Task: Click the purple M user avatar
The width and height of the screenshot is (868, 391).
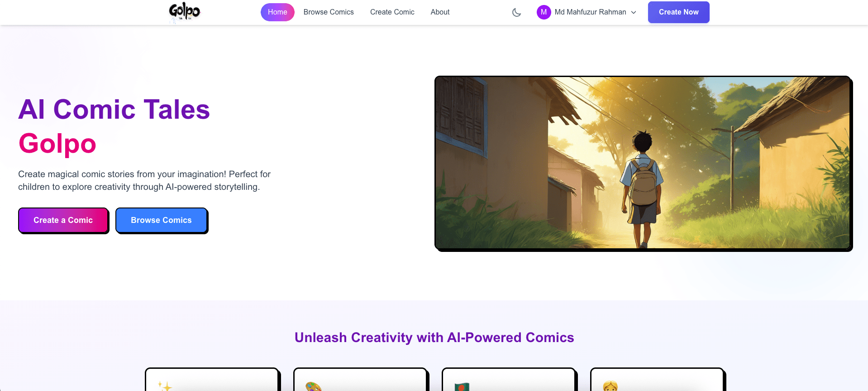Action: pyautogui.click(x=544, y=12)
